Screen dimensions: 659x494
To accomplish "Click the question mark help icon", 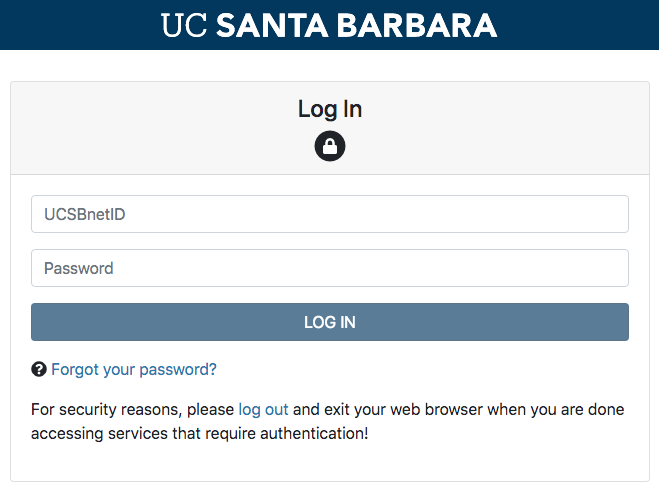I will (x=39, y=370).
